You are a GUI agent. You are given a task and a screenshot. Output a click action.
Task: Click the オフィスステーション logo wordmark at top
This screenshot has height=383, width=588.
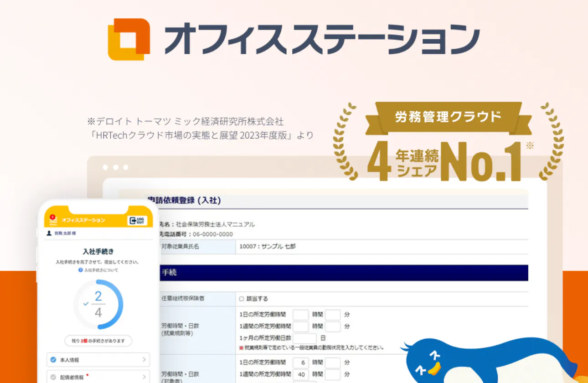[322, 40]
